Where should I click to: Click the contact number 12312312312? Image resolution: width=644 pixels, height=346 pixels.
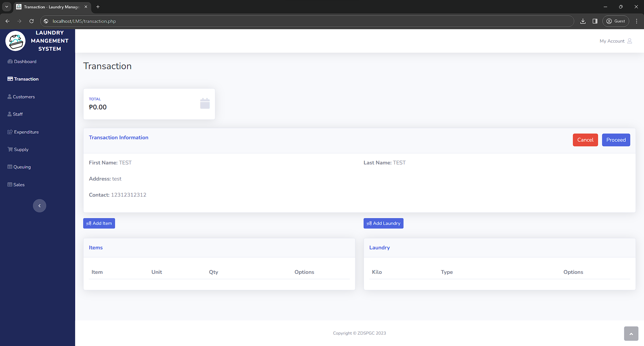pyautogui.click(x=128, y=195)
